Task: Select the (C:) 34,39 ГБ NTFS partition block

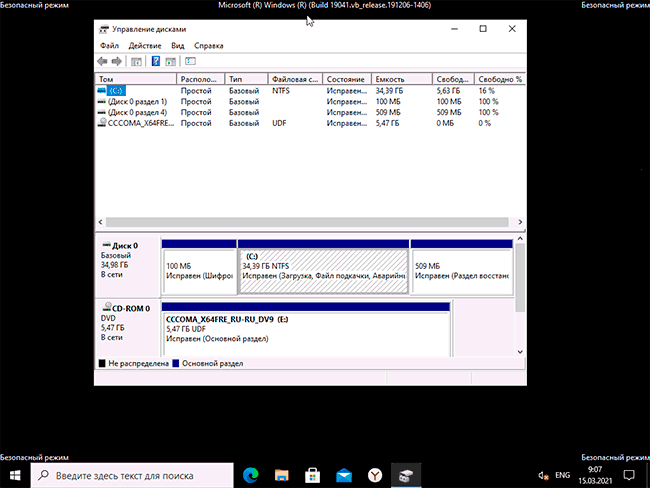Action: pos(323,267)
